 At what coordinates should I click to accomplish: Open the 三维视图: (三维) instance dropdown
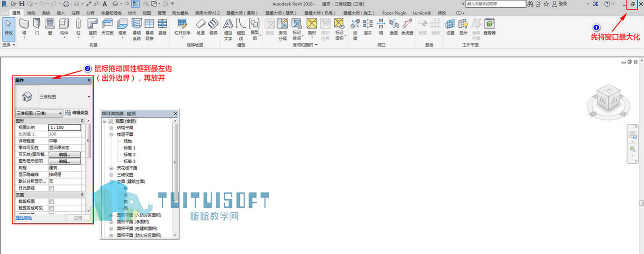pyautogui.click(x=40, y=113)
